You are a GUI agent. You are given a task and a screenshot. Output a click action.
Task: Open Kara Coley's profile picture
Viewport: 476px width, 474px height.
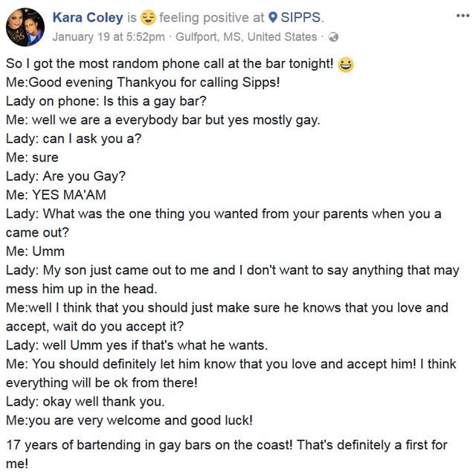coord(25,25)
